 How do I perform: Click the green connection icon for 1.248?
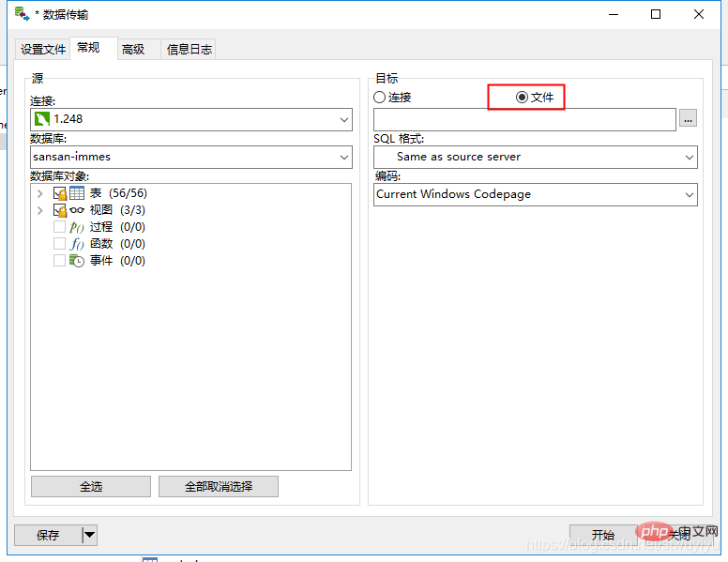tap(42, 119)
